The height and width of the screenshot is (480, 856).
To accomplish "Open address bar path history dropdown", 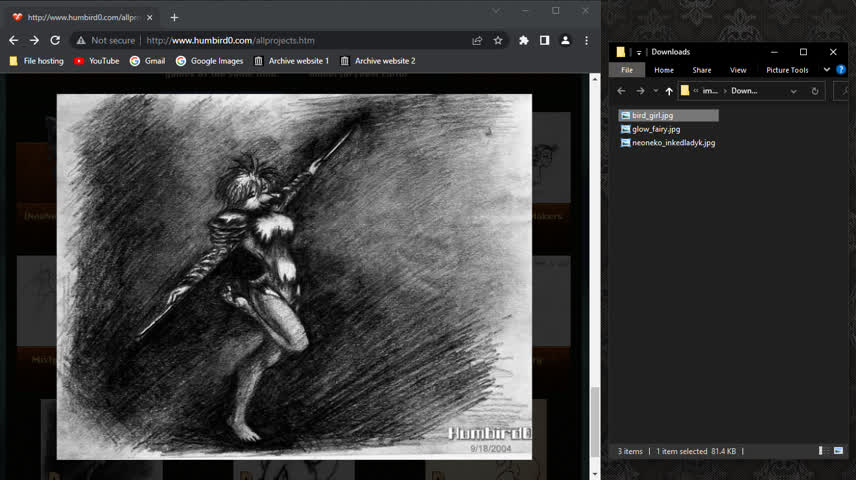I will (x=793, y=91).
